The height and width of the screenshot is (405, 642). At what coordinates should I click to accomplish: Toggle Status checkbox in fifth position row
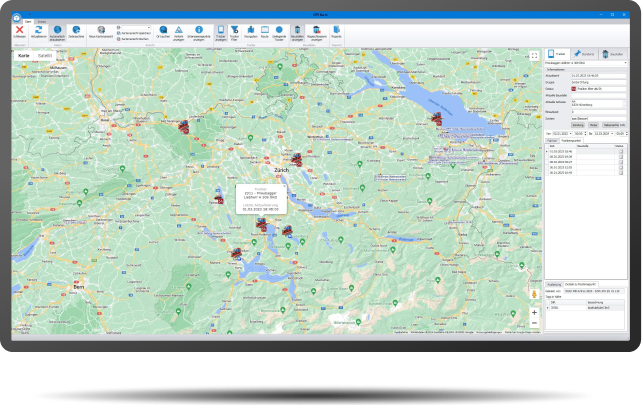tap(621, 173)
